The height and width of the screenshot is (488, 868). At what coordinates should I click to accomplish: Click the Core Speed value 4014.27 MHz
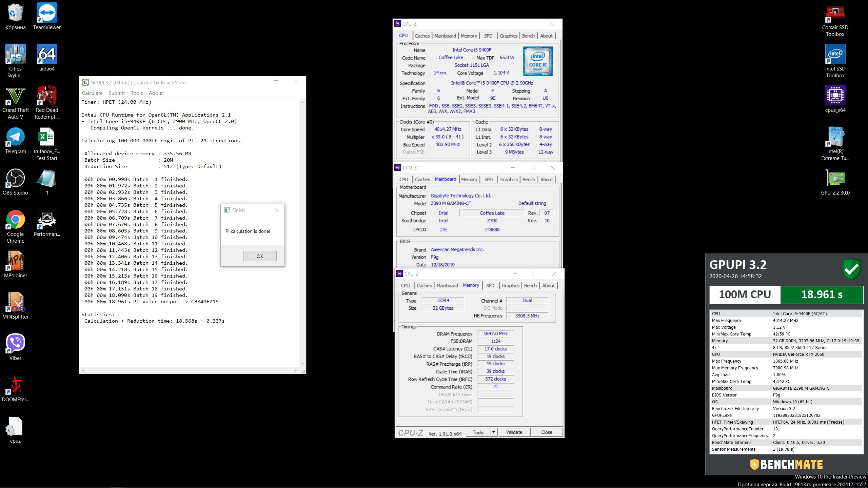tap(448, 129)
